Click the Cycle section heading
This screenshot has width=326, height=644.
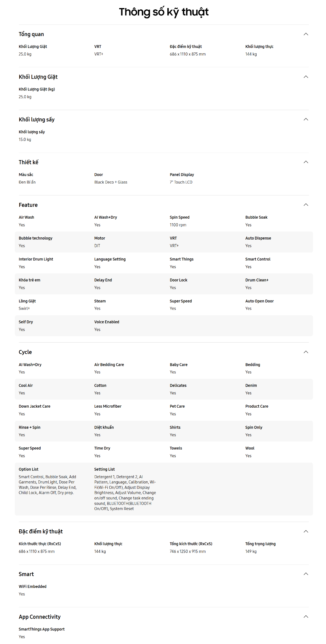tap(25, 352)
